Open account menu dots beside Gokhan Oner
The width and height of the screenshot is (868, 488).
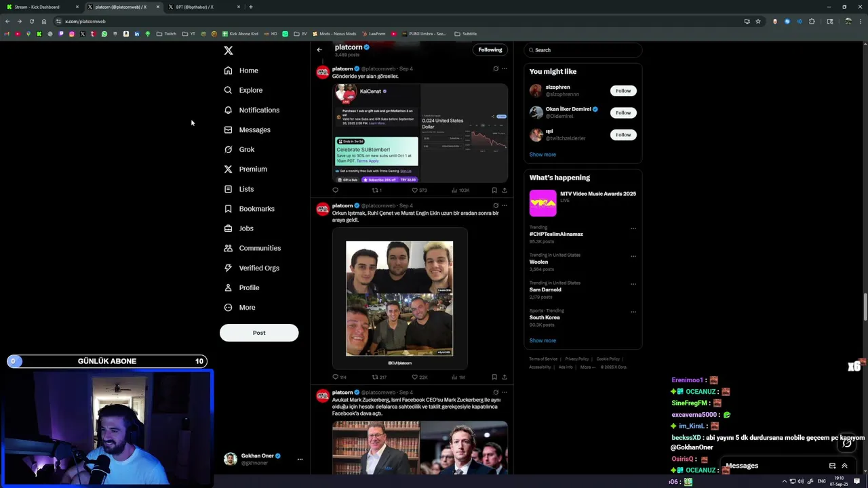(x=300, y=459)
